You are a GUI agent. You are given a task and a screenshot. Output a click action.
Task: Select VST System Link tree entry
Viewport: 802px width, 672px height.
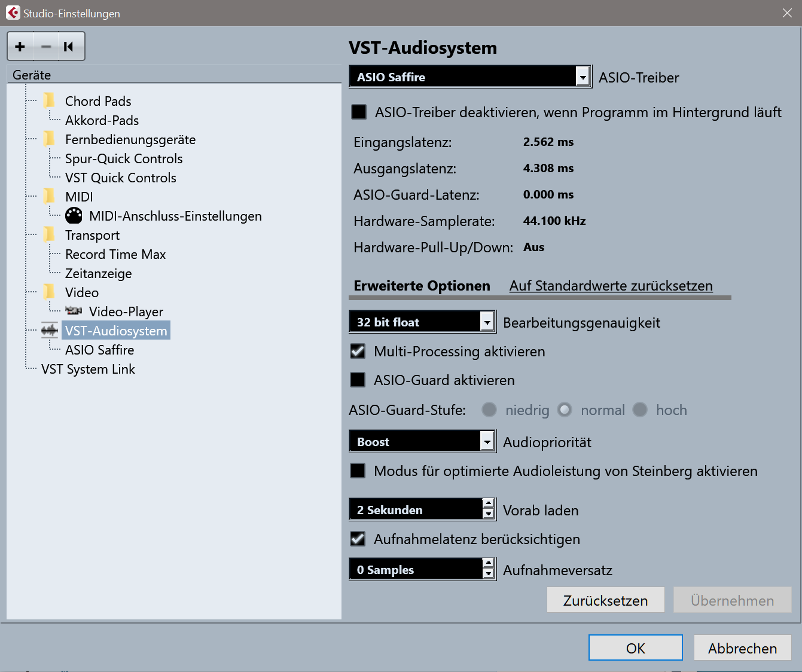coord(88,369)
